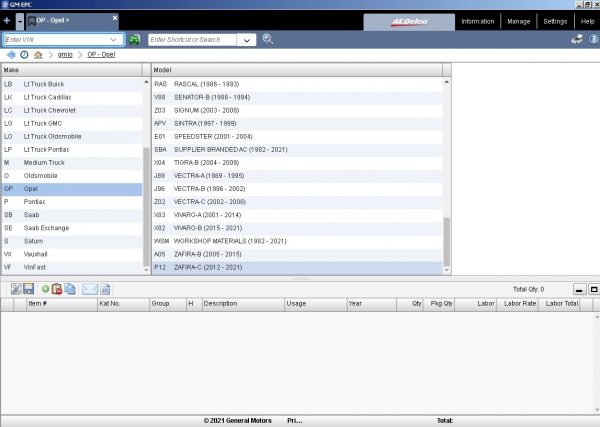This screenshot has height=427, width=600.
Task: Select Opel make row
Action: pyautogui.click(x=72, y=189)
